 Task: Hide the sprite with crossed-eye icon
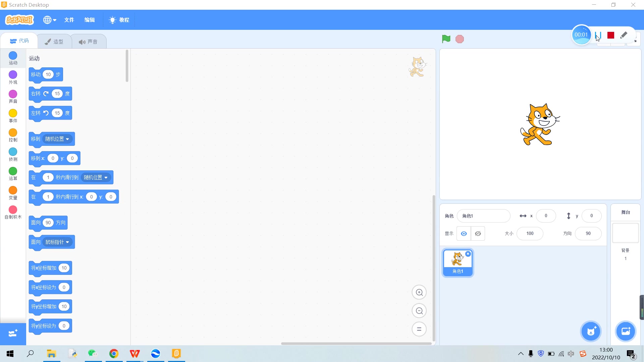click(478, 234)
